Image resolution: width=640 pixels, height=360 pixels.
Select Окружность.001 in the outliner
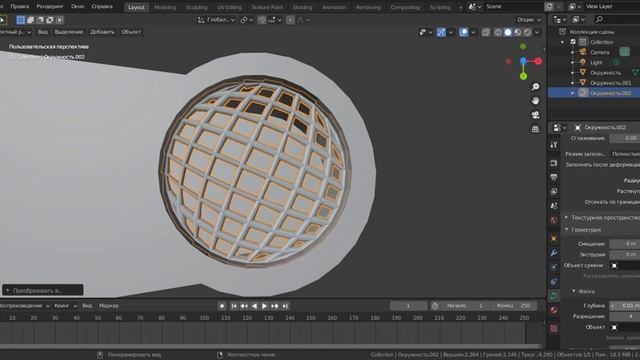coord(610,83)
